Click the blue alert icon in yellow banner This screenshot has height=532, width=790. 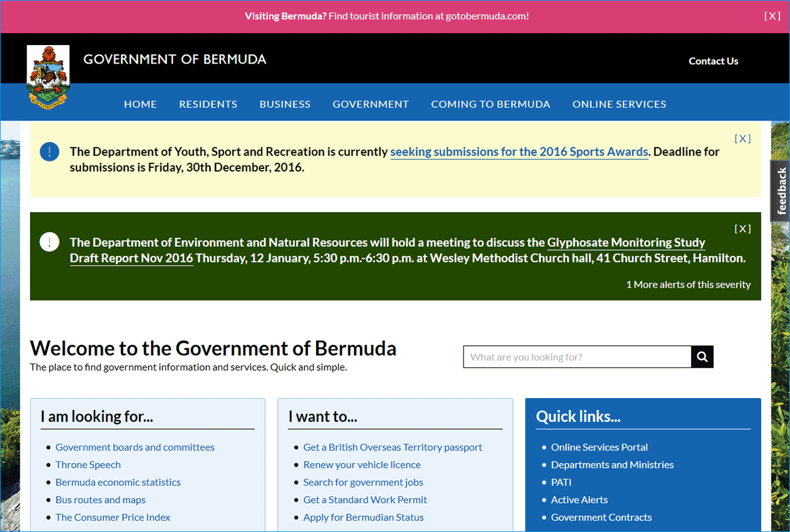(x=49, y=152)
